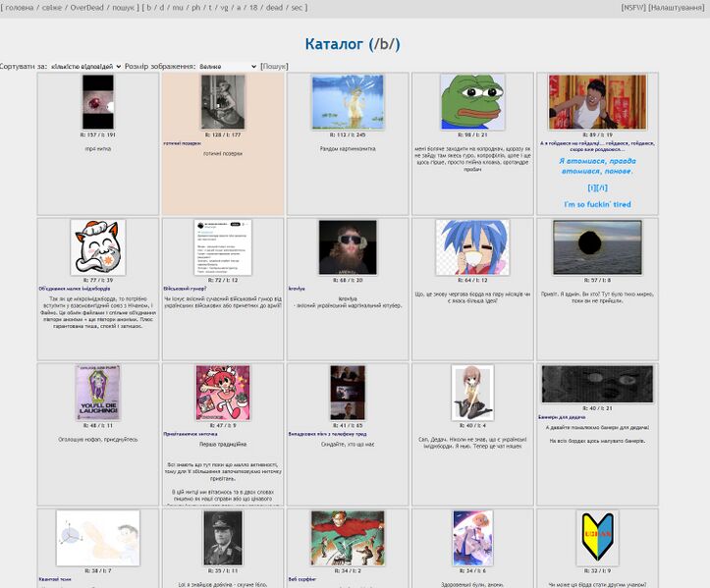The width and height of the screenshot is (710, 588).
Task: Click the 'Випадкових пікч з телефону тред' title
Action: click(327, 434)
